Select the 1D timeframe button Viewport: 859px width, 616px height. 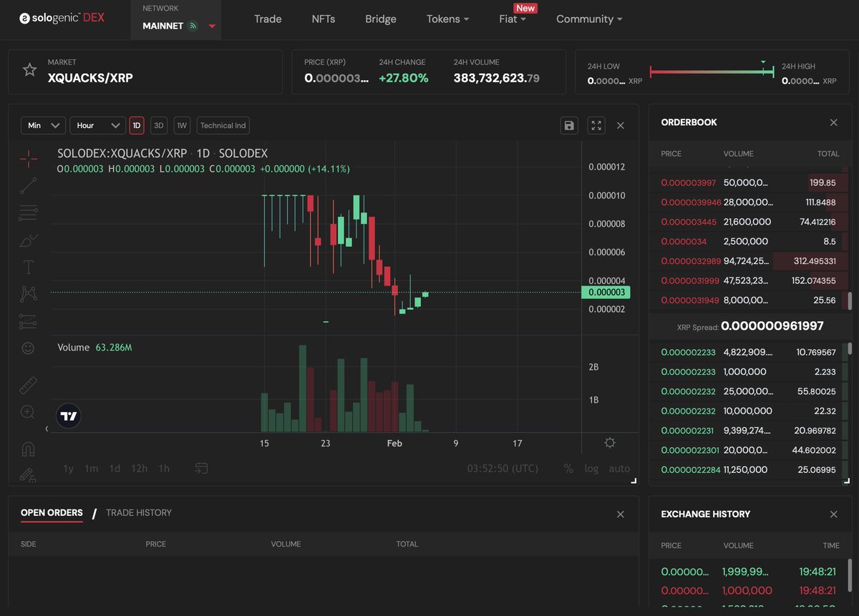pyautogui.click(x=137, y=125)
